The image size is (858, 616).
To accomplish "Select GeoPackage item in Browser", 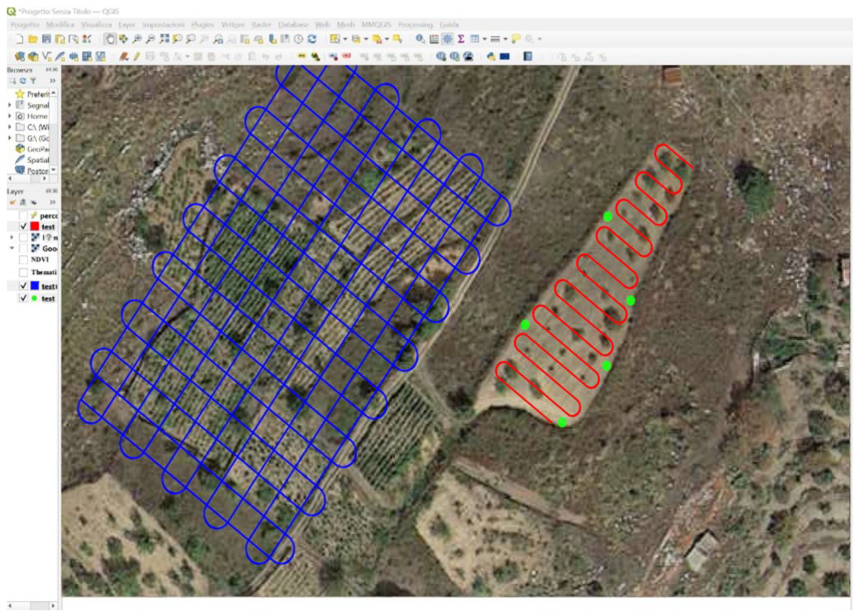I will coord(33,149).
